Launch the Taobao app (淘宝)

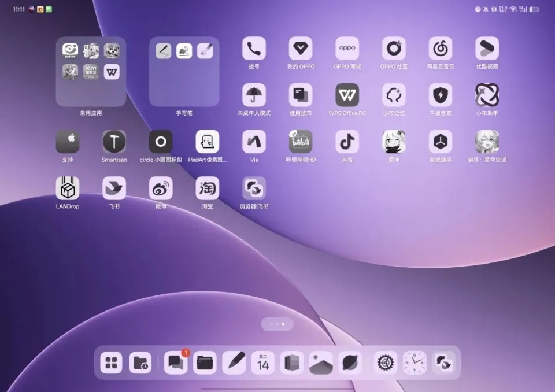click(x=207, y=188)
